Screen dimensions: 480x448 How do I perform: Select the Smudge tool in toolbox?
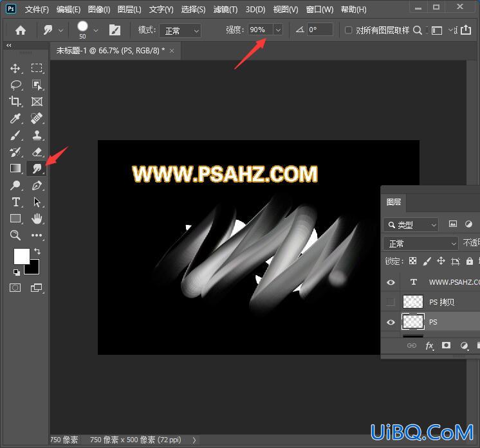pos(37,168)
